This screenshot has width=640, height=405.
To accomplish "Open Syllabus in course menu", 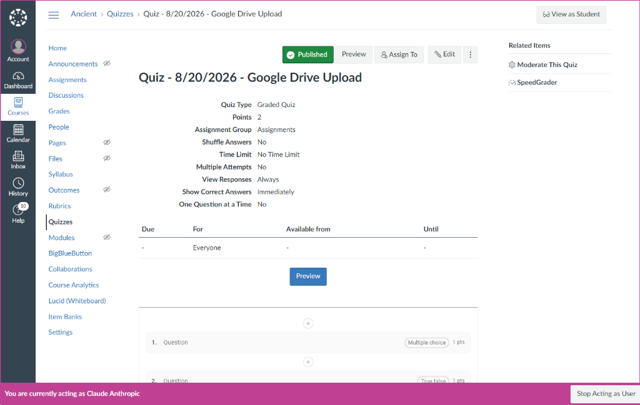I will (x=60, y=174).
